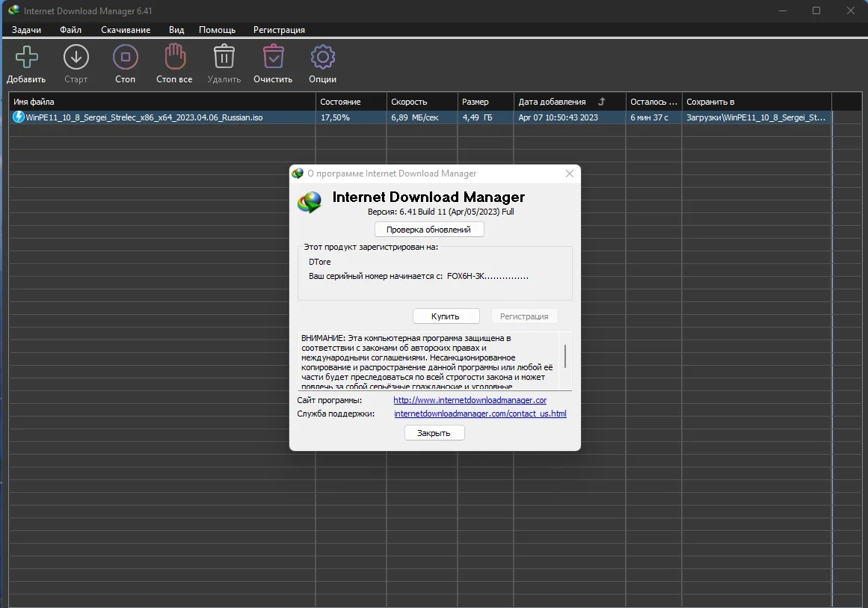The height and width of the screenshot is (608, 868).
Task: Stop download with the Стоп icon
Action: (x=125, y=57)
